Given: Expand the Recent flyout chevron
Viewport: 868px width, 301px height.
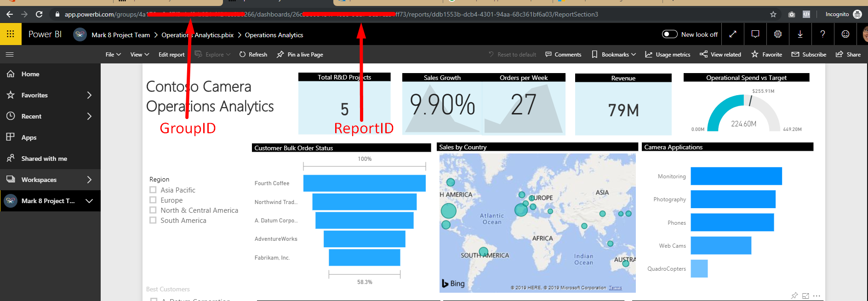Looking at the screenshot, I should (89, 116).
